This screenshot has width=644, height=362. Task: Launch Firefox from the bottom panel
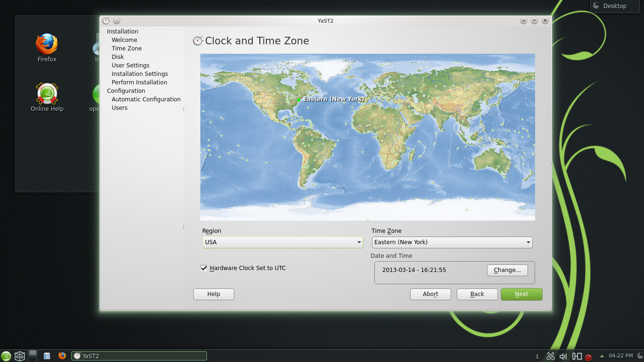coord(62,356)
